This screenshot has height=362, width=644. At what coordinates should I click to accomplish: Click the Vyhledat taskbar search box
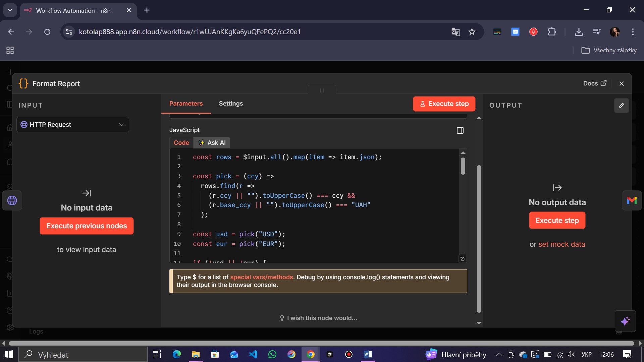click(x=83, y=355)
